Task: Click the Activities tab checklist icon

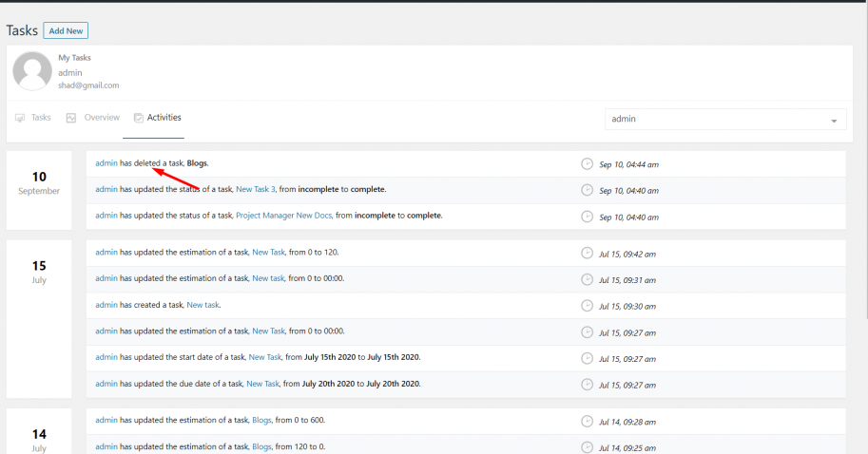Action: tap(139, 118)
